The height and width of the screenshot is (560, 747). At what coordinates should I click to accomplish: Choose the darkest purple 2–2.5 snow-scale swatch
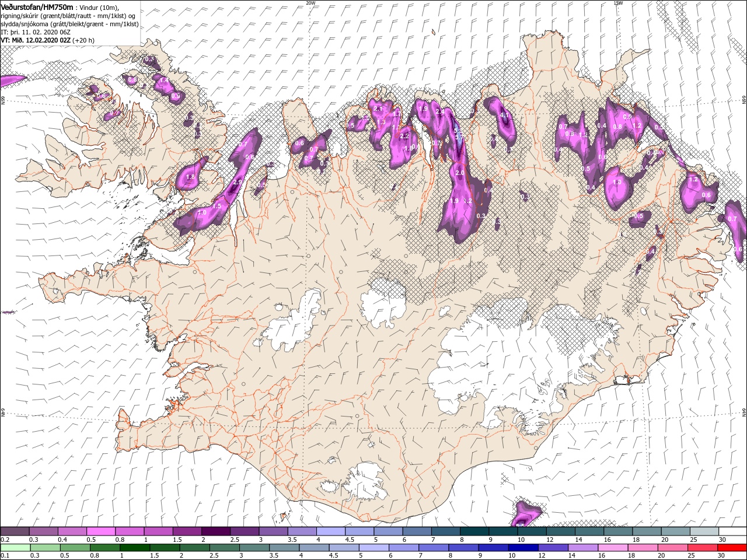[215, 531]
